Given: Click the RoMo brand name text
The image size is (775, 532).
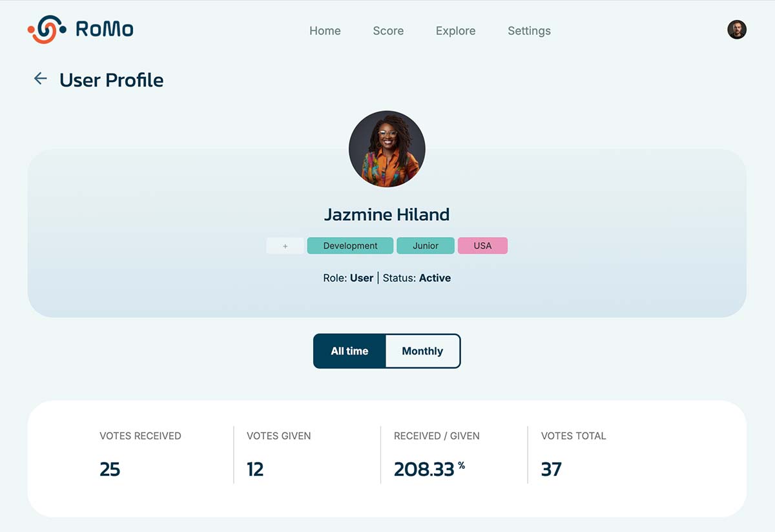Looking at the screenshot, I should pos(105,30).
